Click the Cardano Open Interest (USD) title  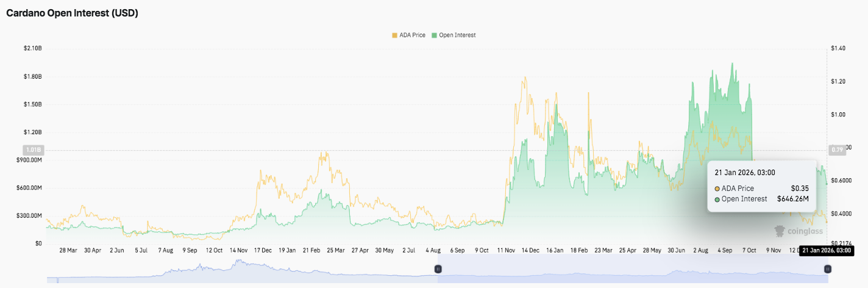[x=72, y=13]
